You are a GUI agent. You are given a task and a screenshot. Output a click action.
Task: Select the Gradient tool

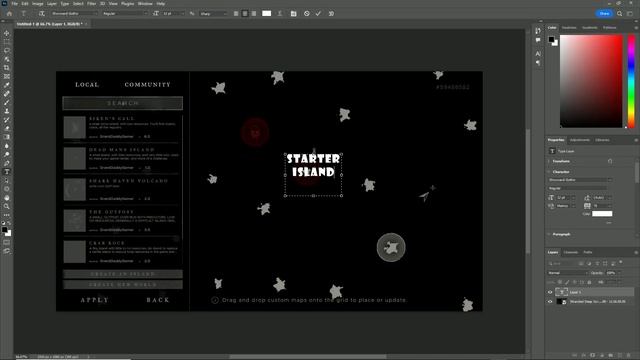pos(7,137)
